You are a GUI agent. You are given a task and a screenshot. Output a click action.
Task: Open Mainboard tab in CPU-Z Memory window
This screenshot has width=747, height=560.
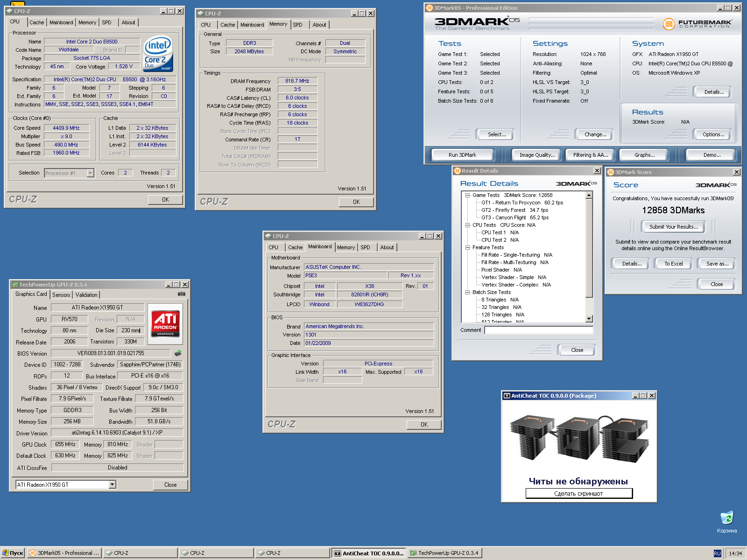(252, 25)
